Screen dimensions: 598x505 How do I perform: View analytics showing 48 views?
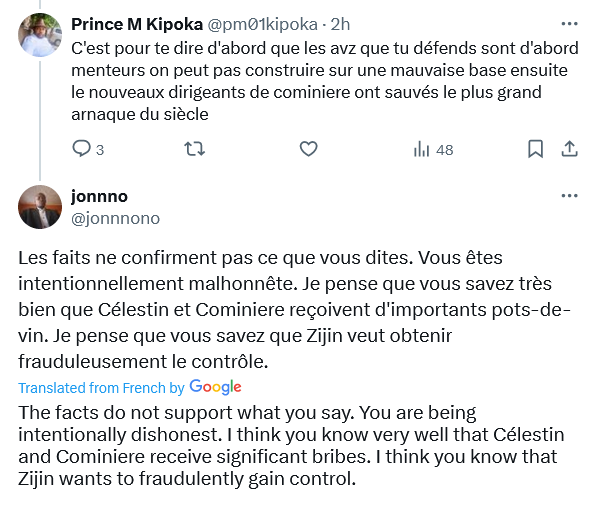click(x=433, y=150)
